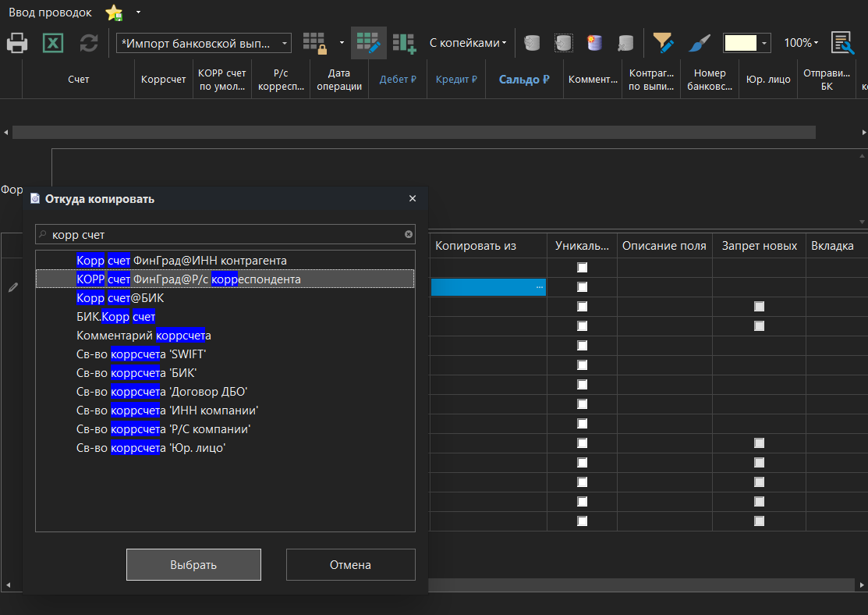Open the document search icon at toolbar end
The width and height of the screenshot is (868, 615).
[x=841, y=43]
